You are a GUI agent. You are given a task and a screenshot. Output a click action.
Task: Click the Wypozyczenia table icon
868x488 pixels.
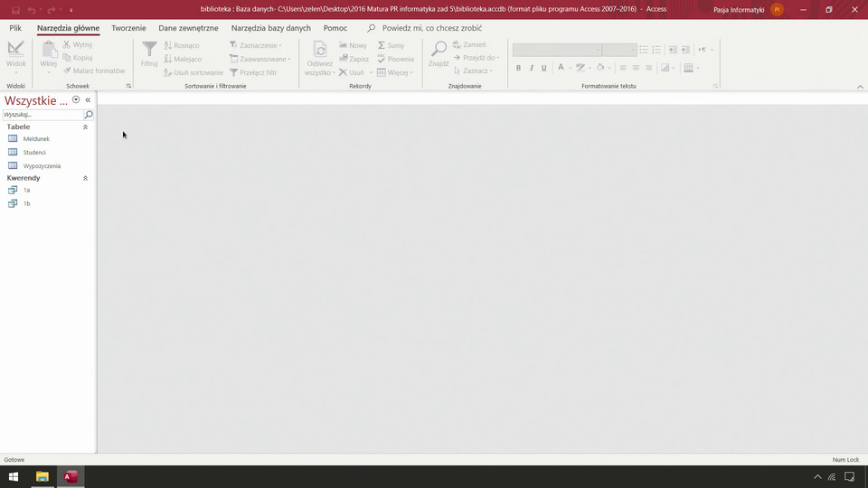[x=13, y=166]
